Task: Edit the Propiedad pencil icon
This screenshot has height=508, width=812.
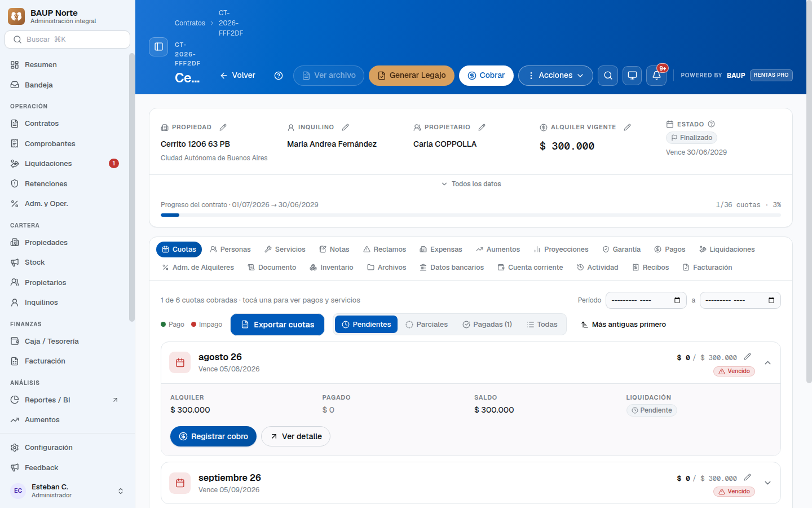Action: 223,128
